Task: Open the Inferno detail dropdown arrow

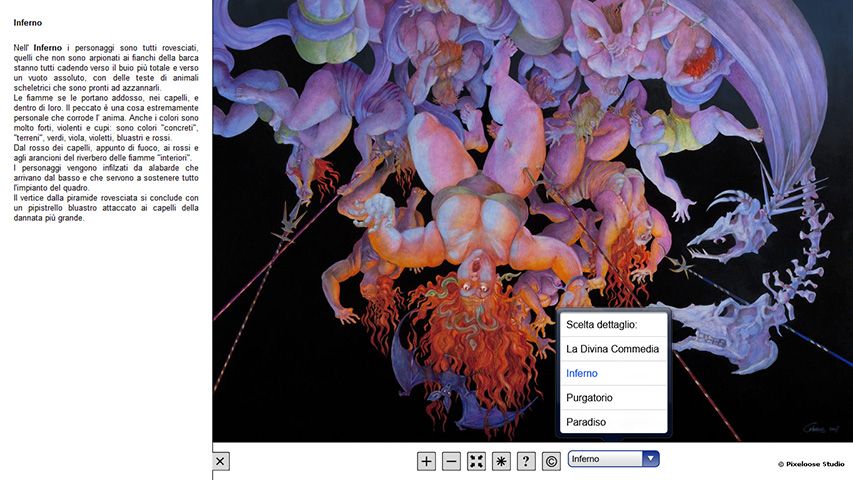Action: pos(651,459)
